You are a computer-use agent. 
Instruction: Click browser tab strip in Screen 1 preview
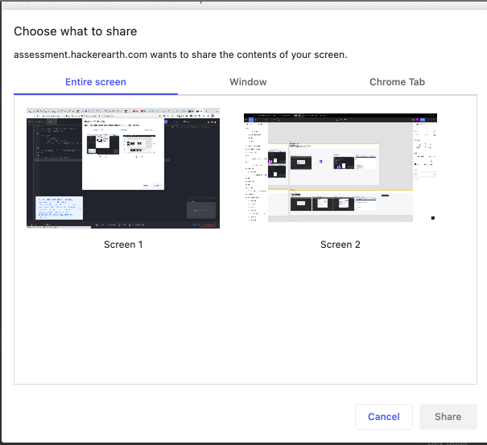123,111
